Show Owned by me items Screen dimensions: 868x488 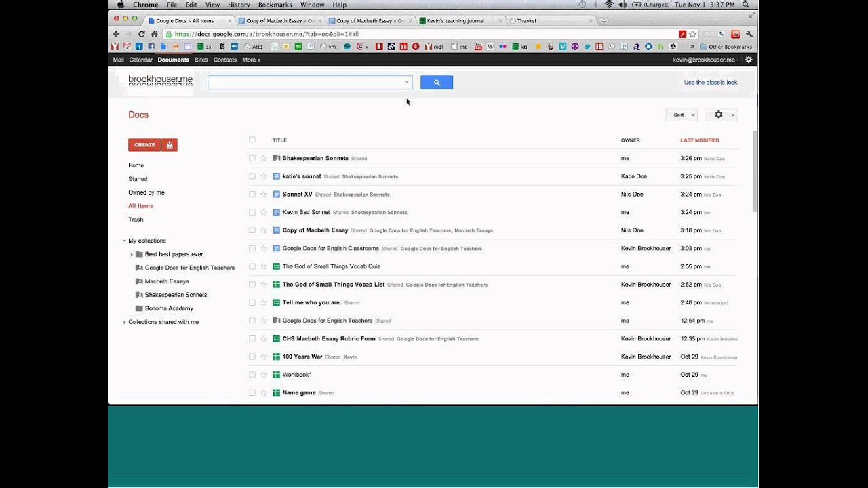coord(146,192)
